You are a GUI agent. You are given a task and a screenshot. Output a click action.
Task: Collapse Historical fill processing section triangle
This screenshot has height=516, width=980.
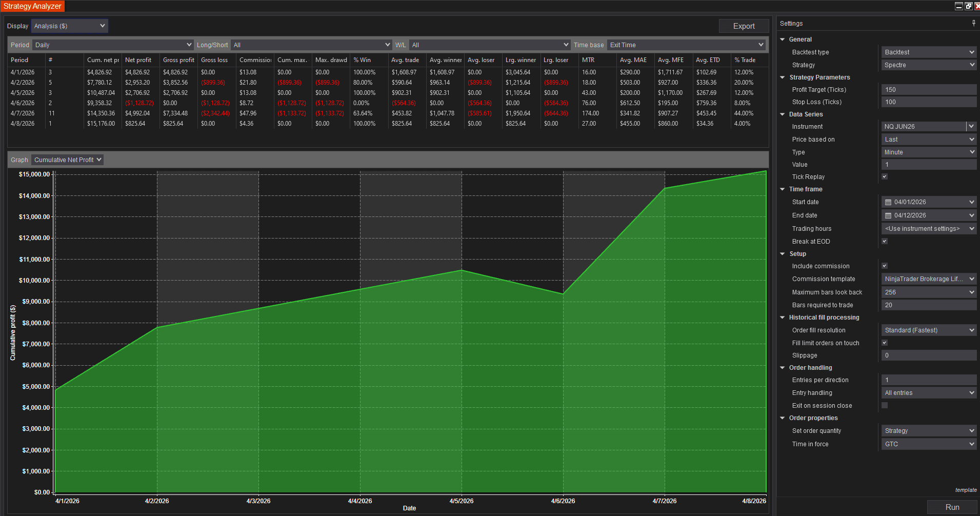pyautogui.click(x=783, y=317)
